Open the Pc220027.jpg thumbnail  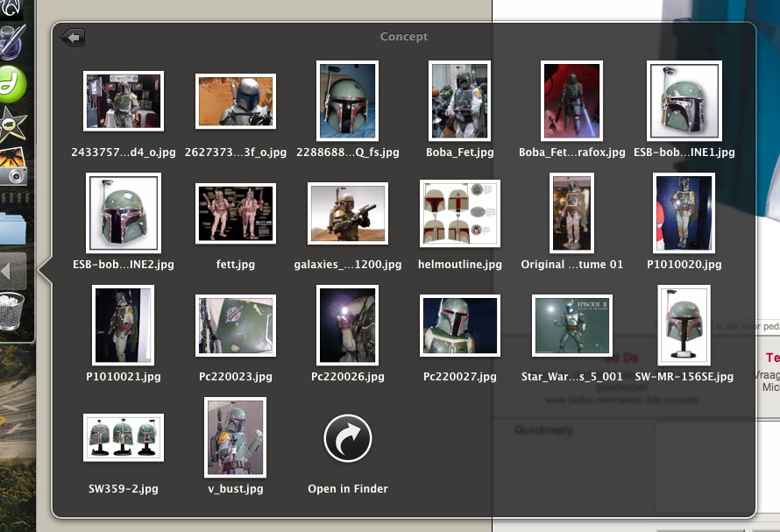click(x=459, y=325)
